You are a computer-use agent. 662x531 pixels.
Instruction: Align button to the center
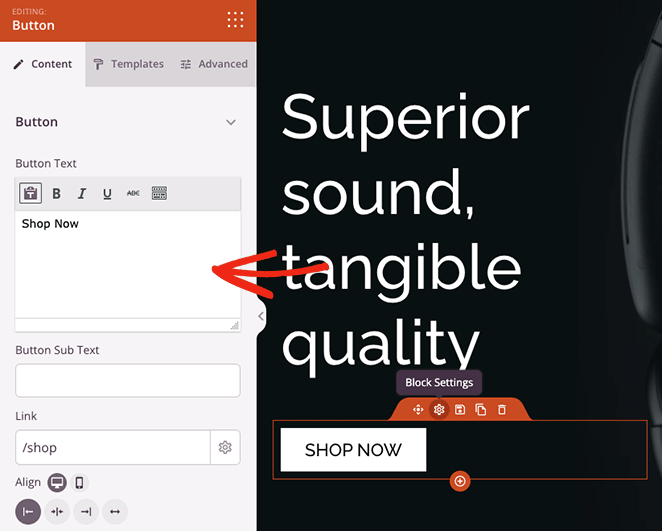(x=57, y=512)
